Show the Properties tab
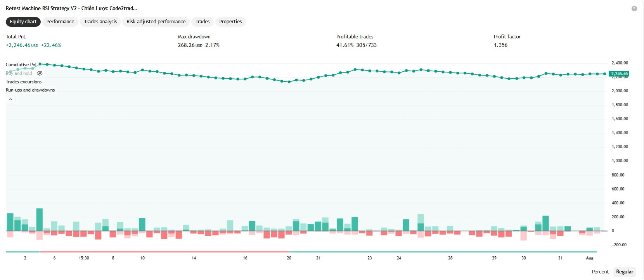 tap(230, 22)
